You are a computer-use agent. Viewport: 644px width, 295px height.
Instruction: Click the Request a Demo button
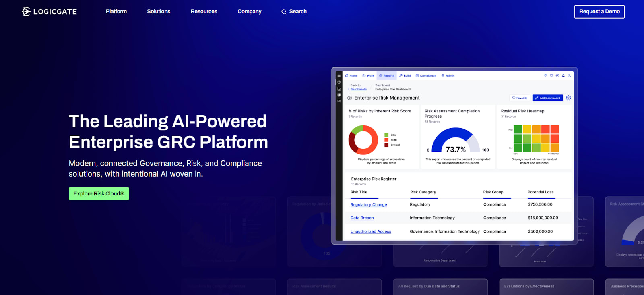click(x=599, y=12)
